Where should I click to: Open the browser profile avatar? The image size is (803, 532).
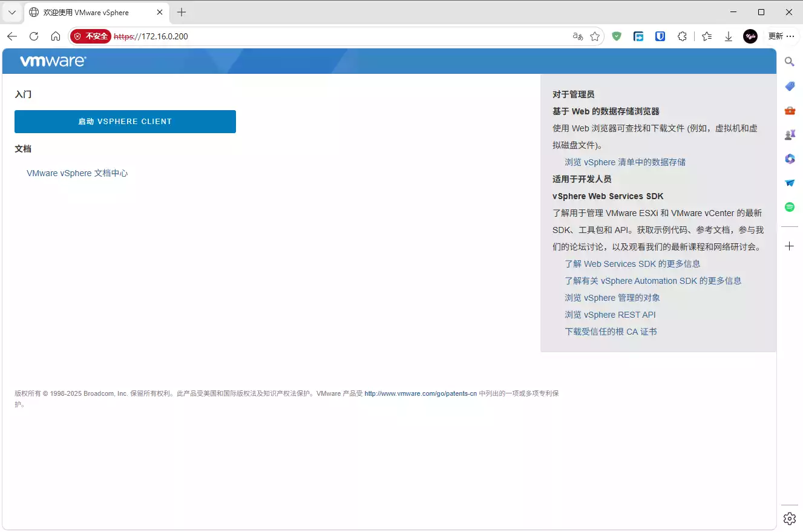coord(750,36)
